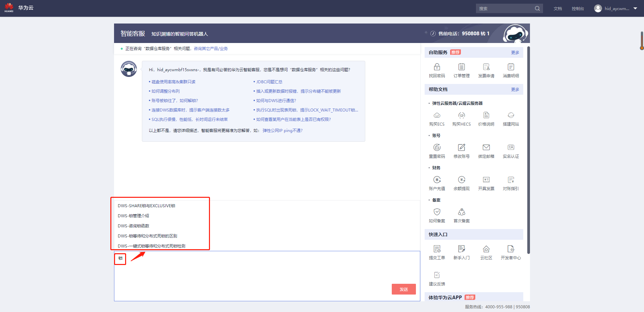This screenshot has width=644, height=312.
Task: Click the robot mascot in banner
Action: click(516, 33)
